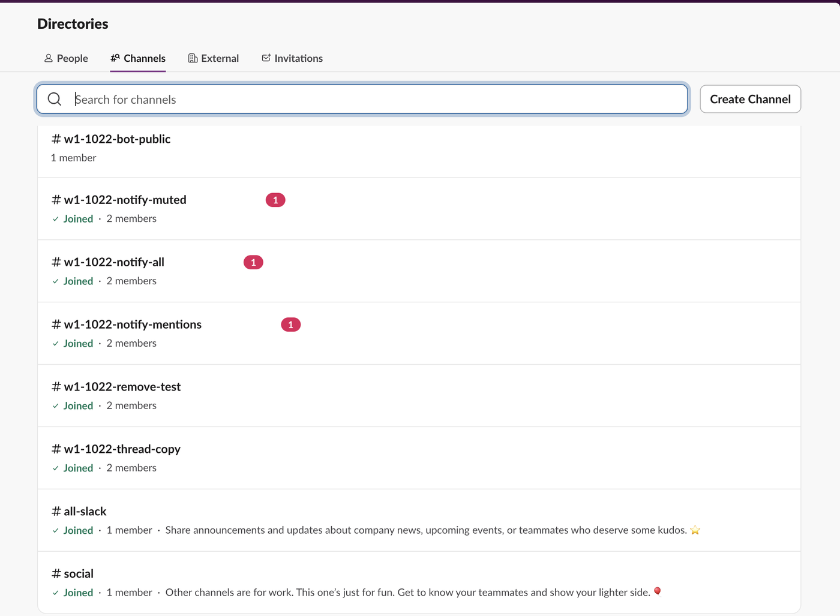
Task: Go to the Invitations tab
Action: pyautogui.click(x=292, y=58)
